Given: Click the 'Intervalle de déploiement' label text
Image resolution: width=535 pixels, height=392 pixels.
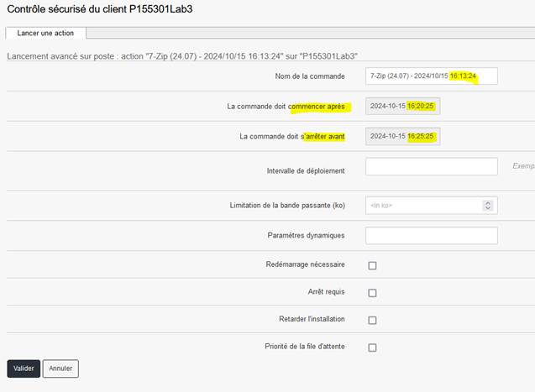Looking at the screenshot, I should [306, 170].
